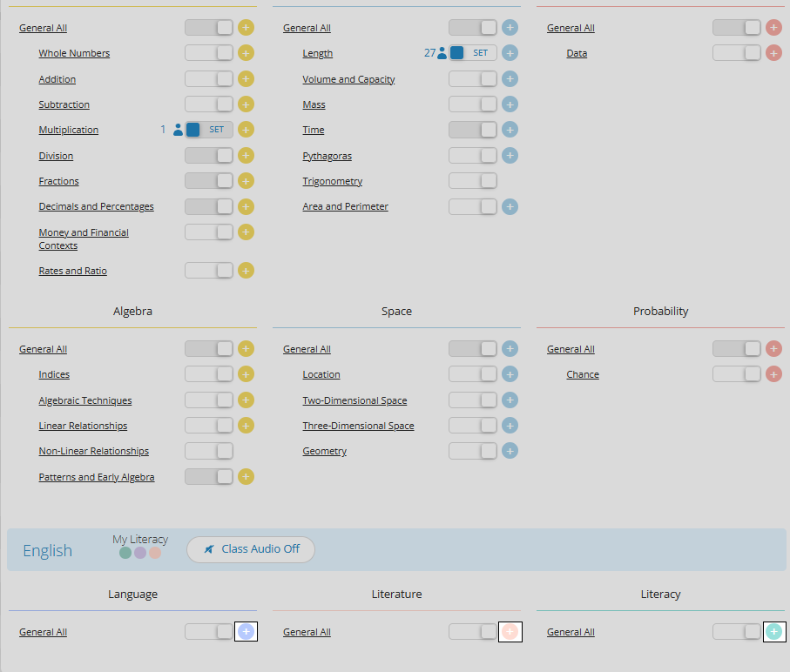
Task: Click the Algebra column heading
Action: (132, 311)
